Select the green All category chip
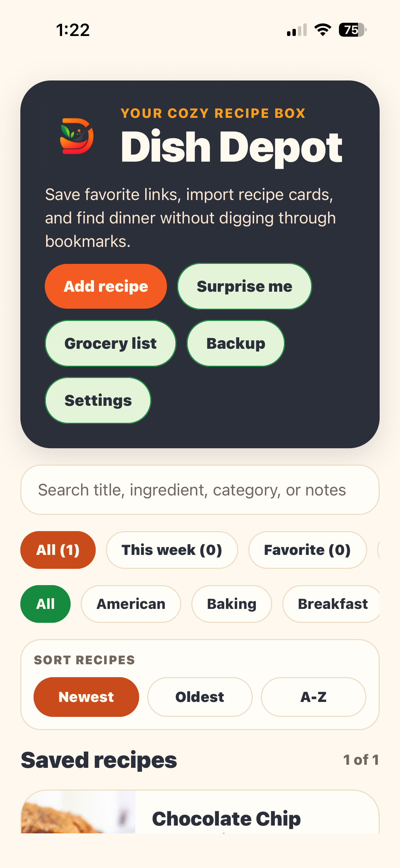 point(45,604)
